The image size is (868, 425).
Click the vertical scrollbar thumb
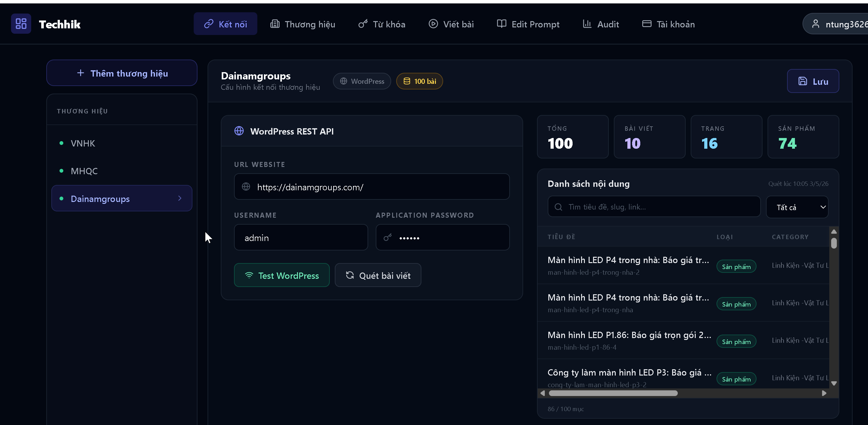834,243
